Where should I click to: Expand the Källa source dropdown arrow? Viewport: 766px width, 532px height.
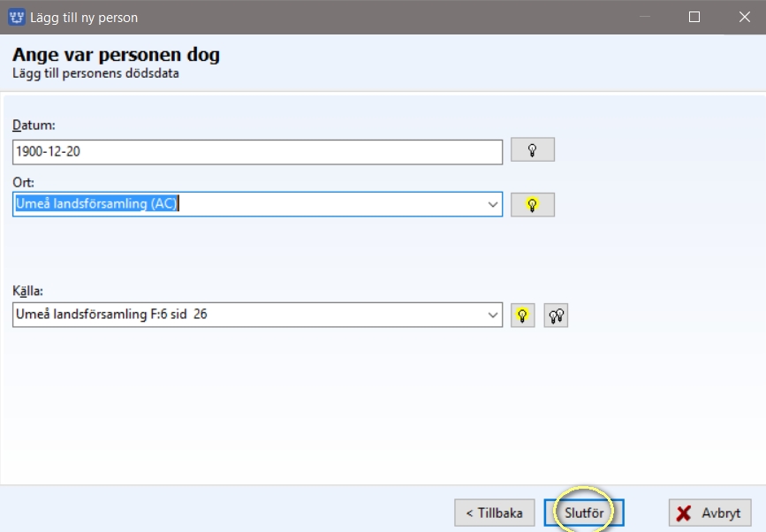[x=493, y=315]
